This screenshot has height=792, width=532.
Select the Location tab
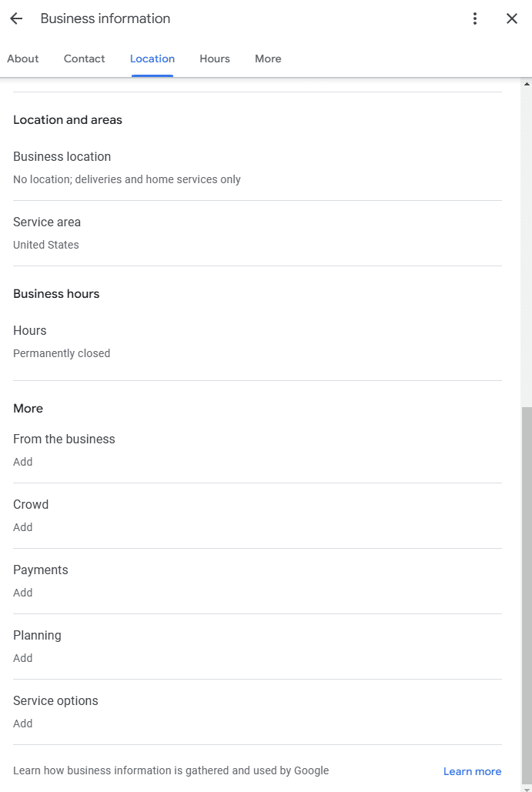(152, 58)
